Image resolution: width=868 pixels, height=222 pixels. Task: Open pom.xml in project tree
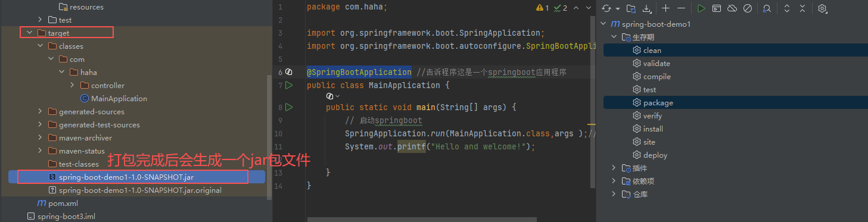(x=63, y=203)
